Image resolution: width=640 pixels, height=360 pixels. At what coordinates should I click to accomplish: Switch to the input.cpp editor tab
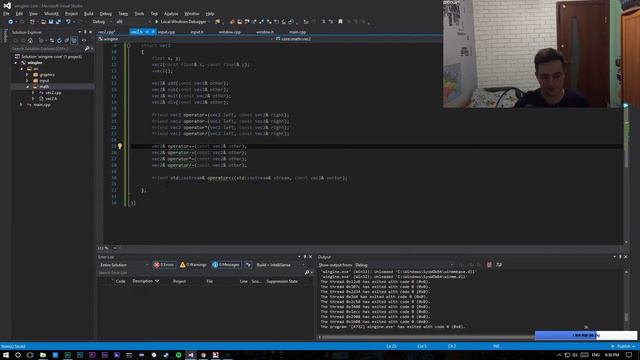point(166,32)
